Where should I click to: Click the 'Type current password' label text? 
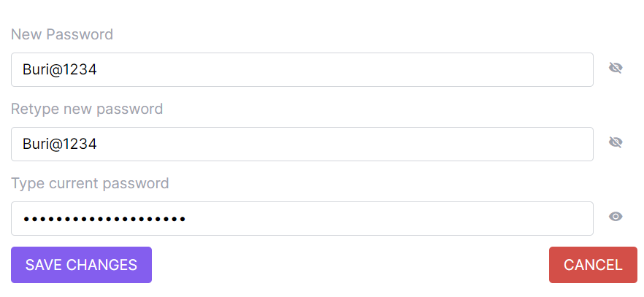pyautogui.click(x=90, y=183)
